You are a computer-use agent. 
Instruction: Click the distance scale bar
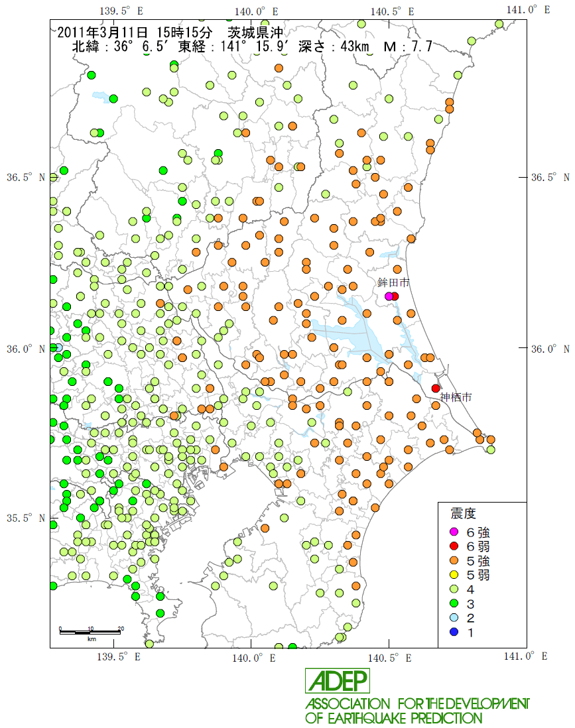click(90, 632)
